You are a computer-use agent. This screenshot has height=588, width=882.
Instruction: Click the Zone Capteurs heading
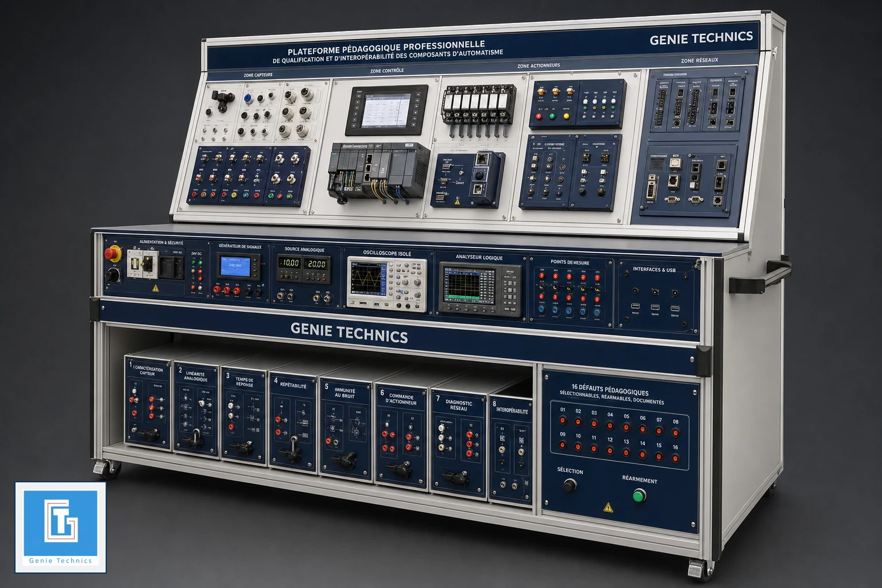coord(258,75)
